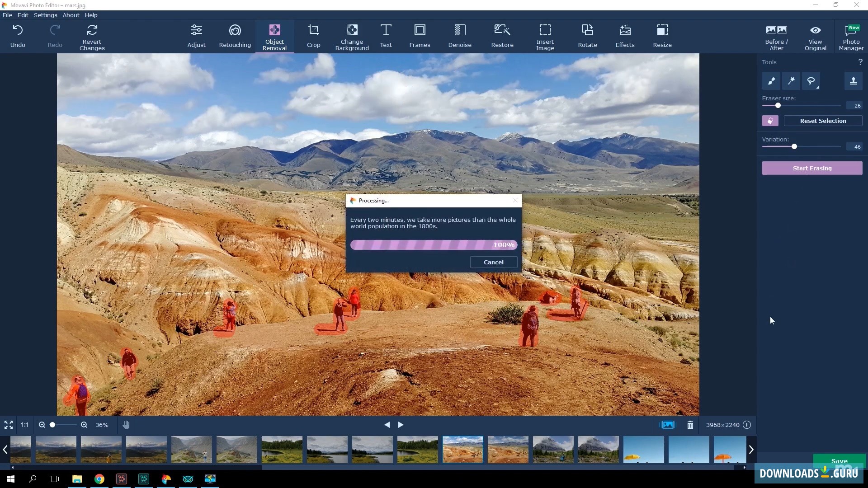Viewport: 868px width, 488px height.
Task: Click the Change Background tool
Action: [352, 36]
